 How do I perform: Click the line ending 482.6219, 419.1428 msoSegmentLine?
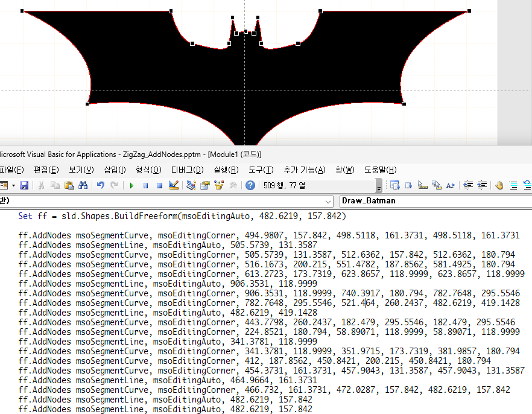(x=168, y=312)
